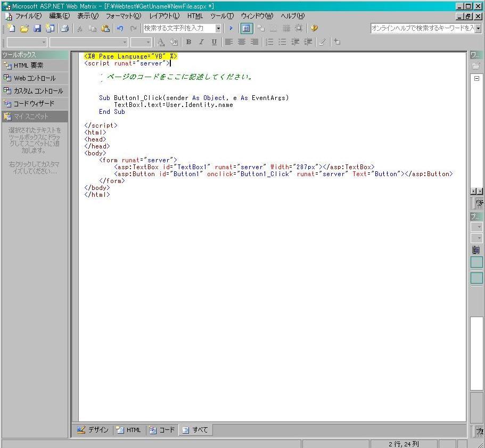Screen dimensions: 485x448
Task: Center align text
Action: pyautogui.click(x=242, y=42)
